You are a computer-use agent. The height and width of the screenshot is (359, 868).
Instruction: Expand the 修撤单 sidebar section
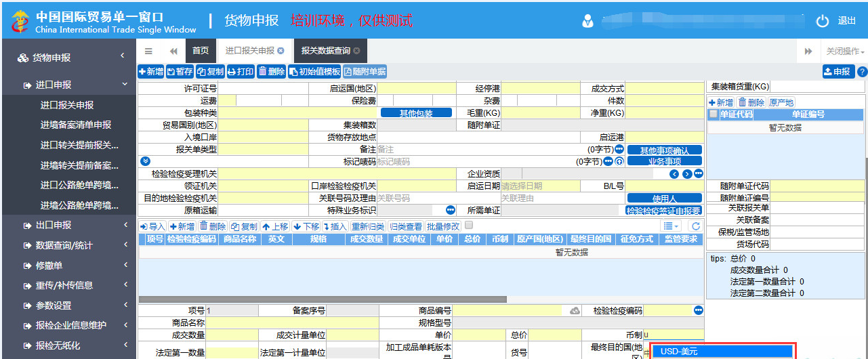[68, 266]
